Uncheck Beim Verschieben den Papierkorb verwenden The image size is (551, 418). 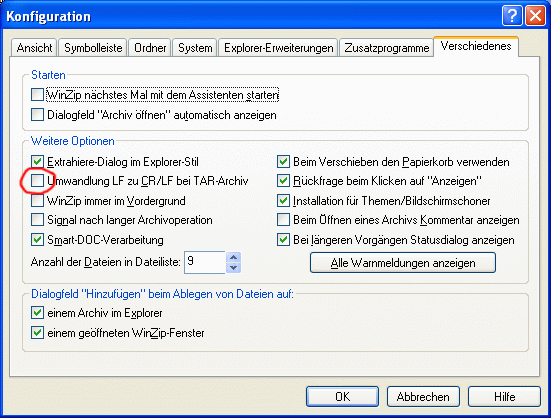(x=283, y=162)
